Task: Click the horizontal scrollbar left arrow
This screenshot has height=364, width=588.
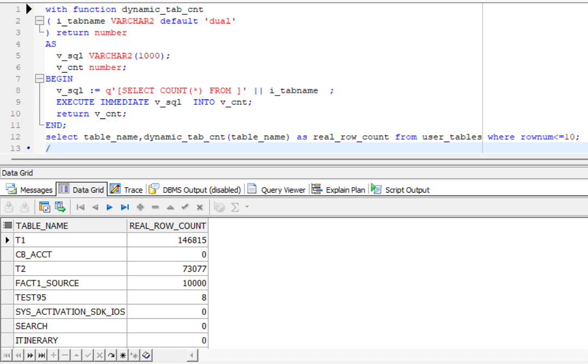Action: point(192,355)
